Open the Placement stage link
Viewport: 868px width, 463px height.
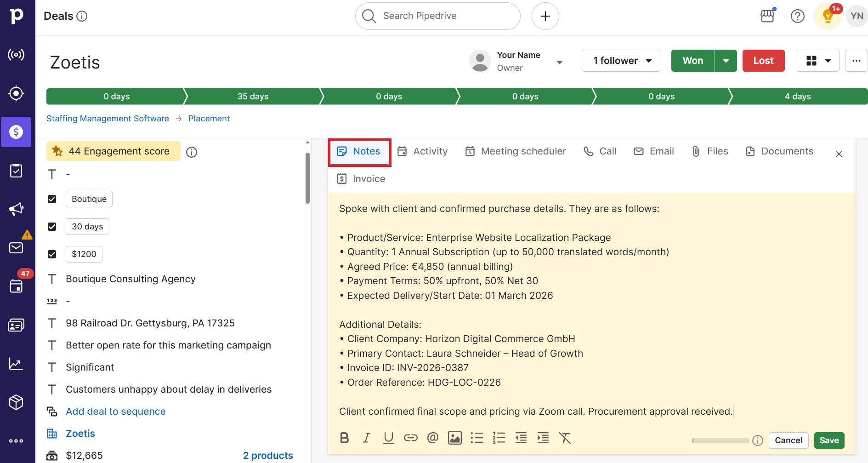point(209,119)
